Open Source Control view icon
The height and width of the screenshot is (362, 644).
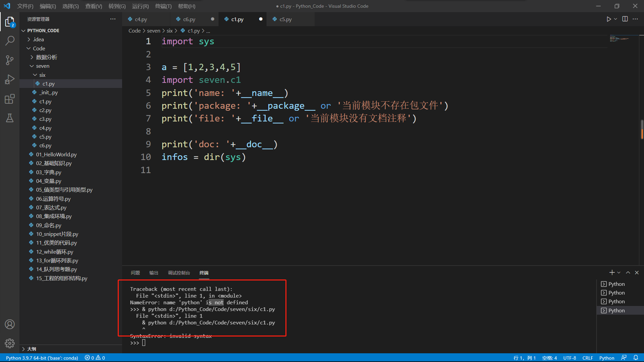pos(10,60)
